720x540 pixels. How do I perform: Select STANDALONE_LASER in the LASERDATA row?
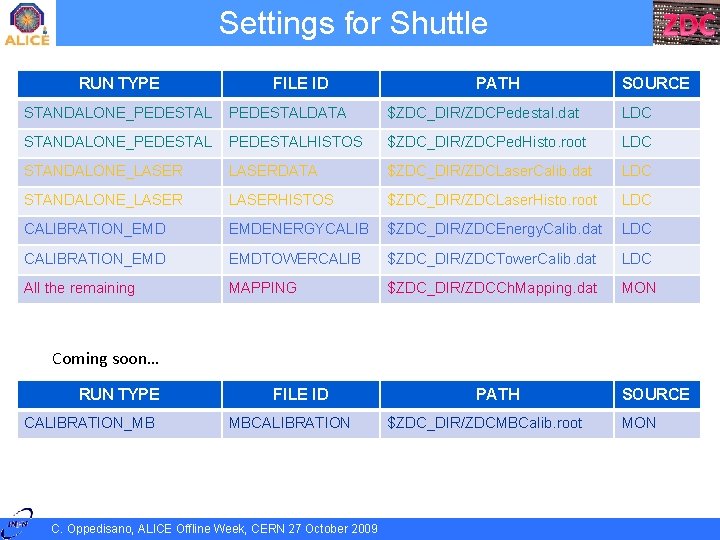pyautogui.click(x=103, y=171)
